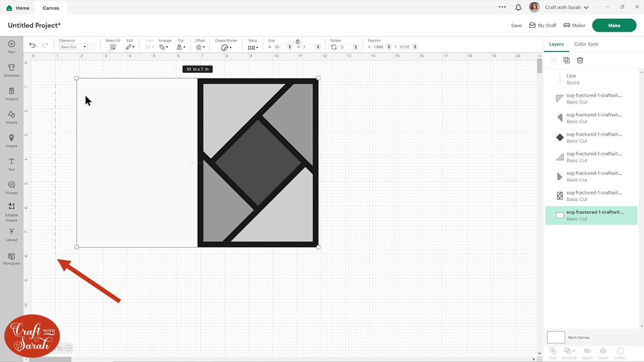This screenshot has width=644, height=362.
Task: Open the Monogram tool
Action: pos(12,259)
